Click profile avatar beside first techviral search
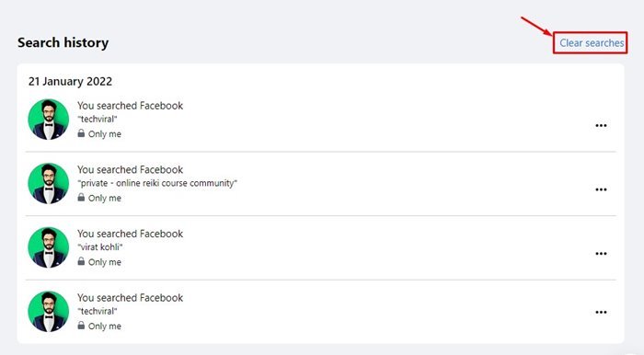 (49, 120)
